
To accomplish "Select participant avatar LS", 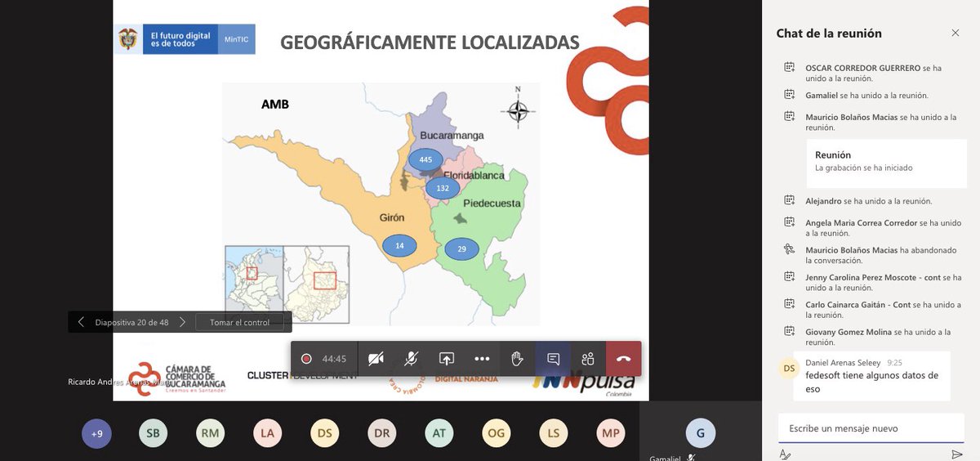I will coord(553,433).
